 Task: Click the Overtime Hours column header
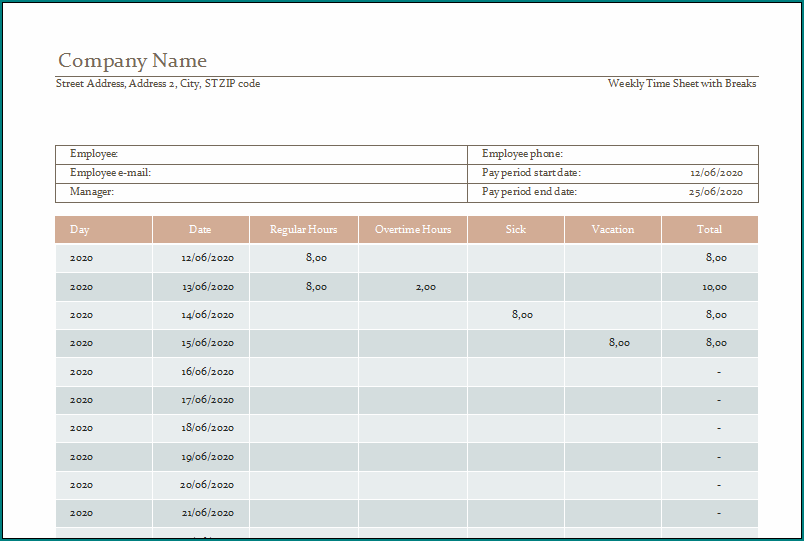[x=413, y=229]
